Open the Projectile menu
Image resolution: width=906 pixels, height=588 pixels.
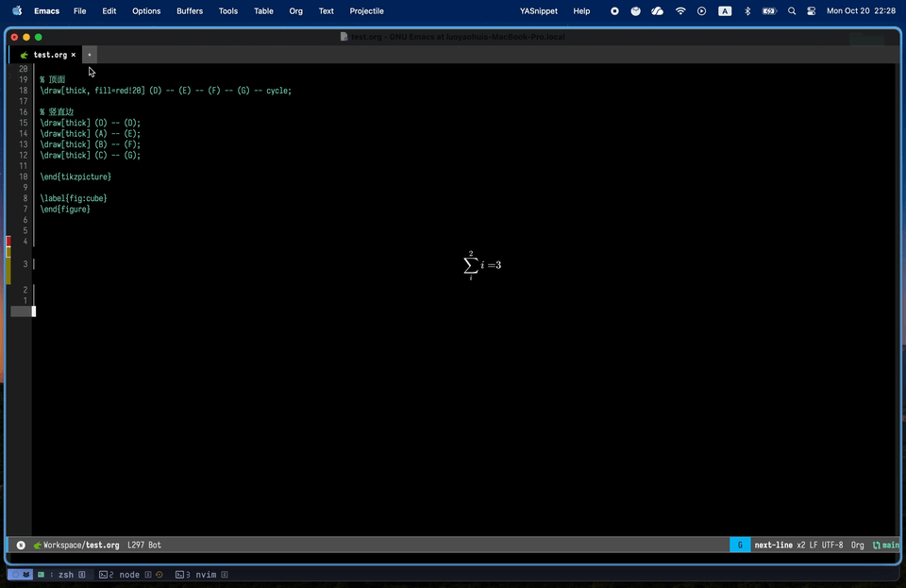point(366,10)
